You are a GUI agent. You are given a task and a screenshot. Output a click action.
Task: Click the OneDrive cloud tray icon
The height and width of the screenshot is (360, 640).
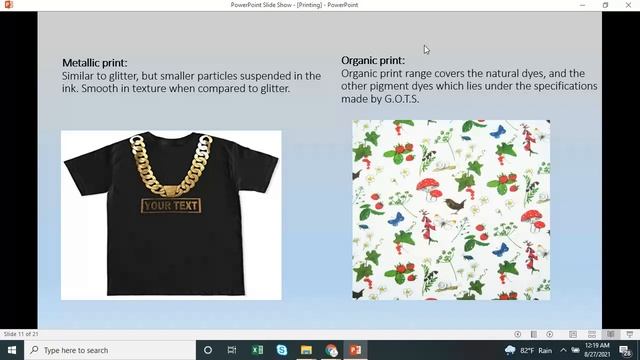pos(576,350)
